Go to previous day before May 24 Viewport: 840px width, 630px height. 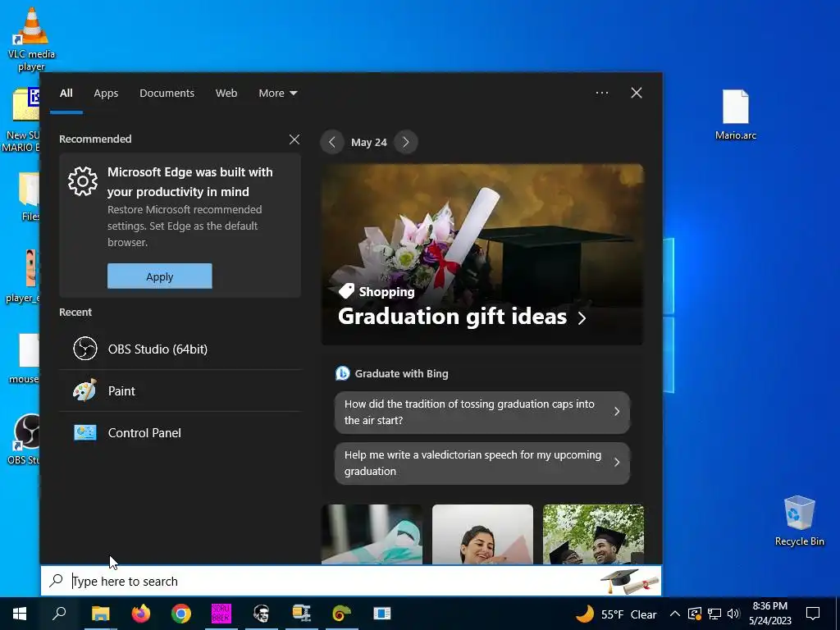point(332,142)
